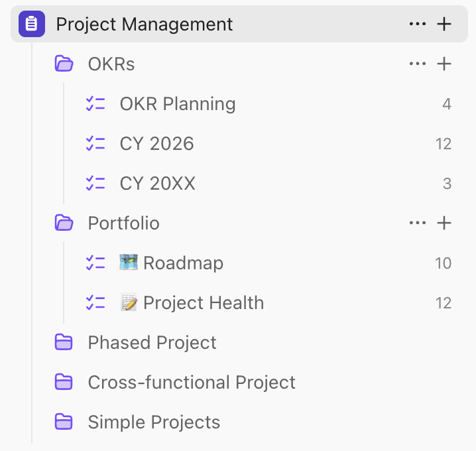Open the OKR Planning list

pos(178,104)
